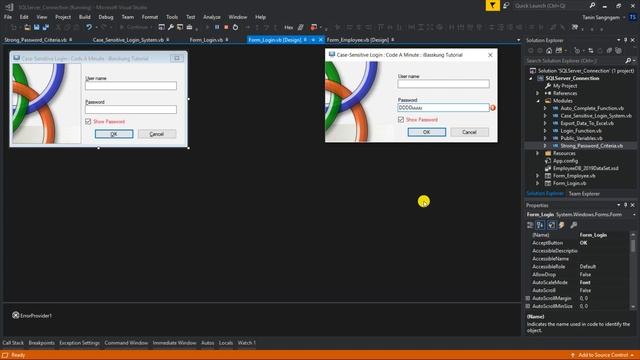Click the pin icon of Properties panel
The image size is (640, 360).
click(x=625, y=205)
